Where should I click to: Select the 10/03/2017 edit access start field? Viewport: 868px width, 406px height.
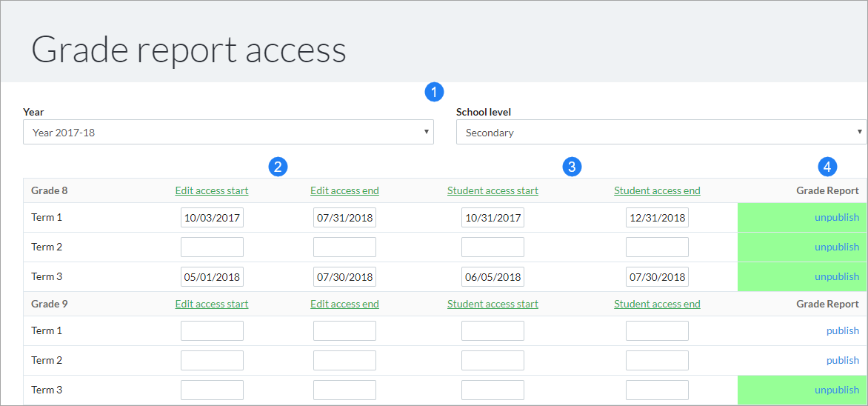coord(212,218)
